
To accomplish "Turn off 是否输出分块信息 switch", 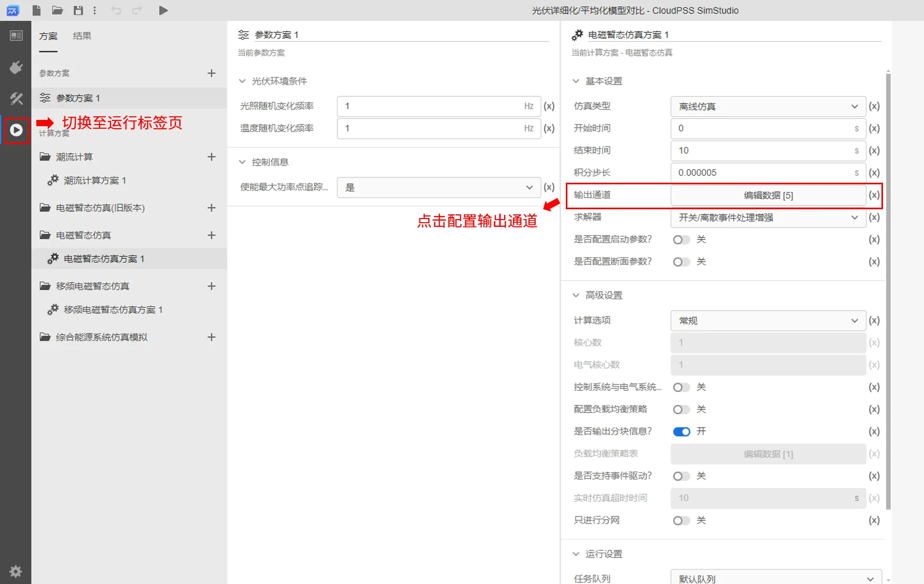I will tap(681, 431).
